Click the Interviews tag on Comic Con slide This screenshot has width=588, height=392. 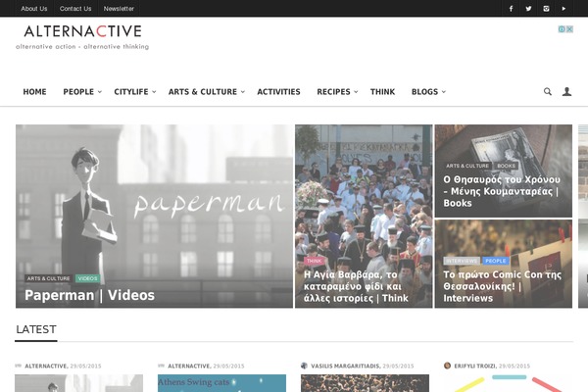pyautogui.click(x=462, y=261)
